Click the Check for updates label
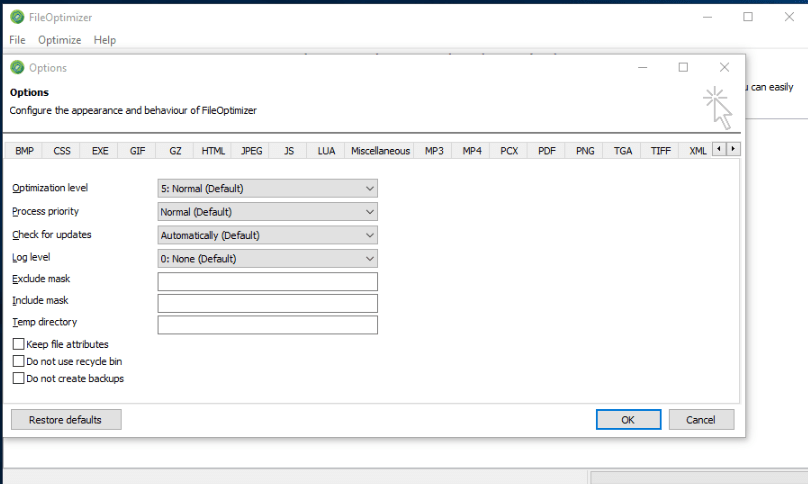Image resolution: width=808 pixels, height=484 pixels. 52,235
